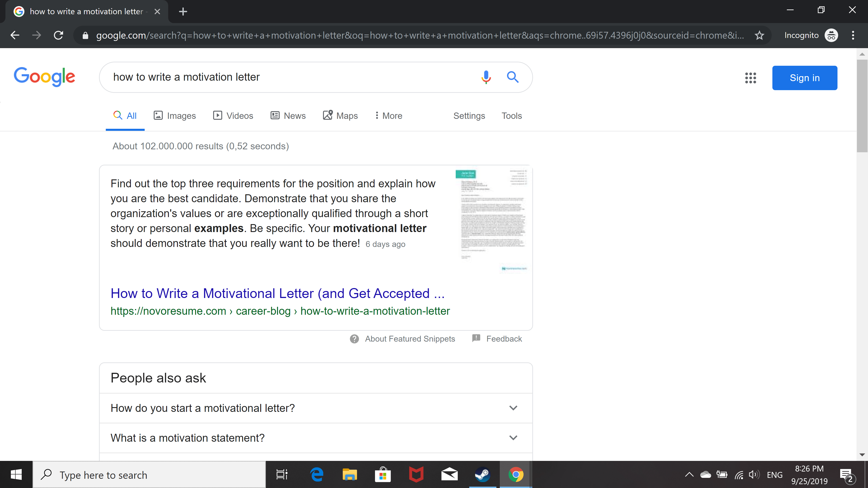Open a new browser tab
Image resolution: width=868 pixels, height=488 pixels.
click(183, 12)
